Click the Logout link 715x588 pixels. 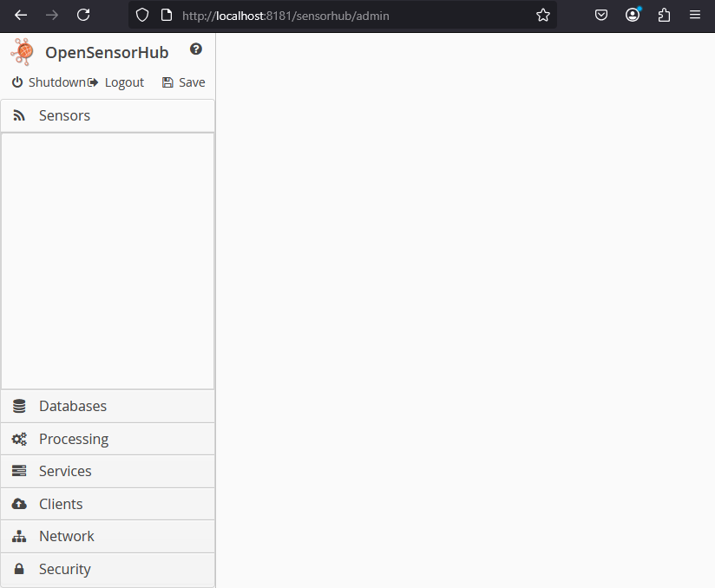[x=124, y=82]
